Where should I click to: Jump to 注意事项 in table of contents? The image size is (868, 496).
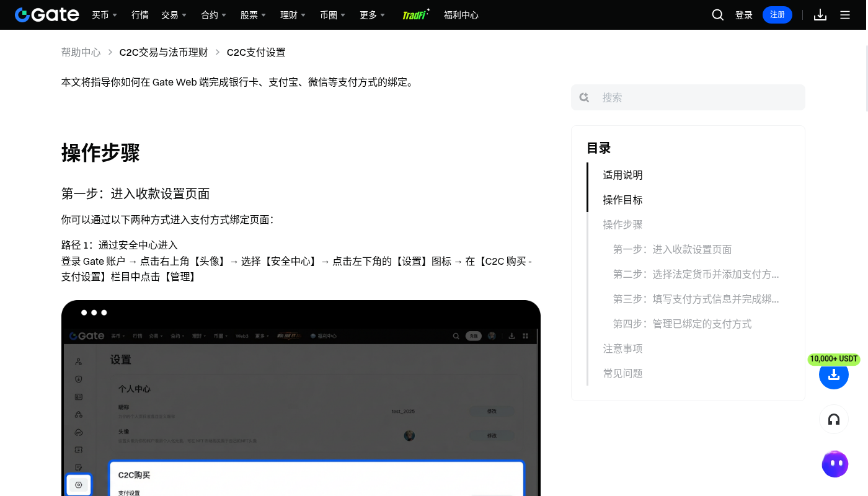[622, 348]
